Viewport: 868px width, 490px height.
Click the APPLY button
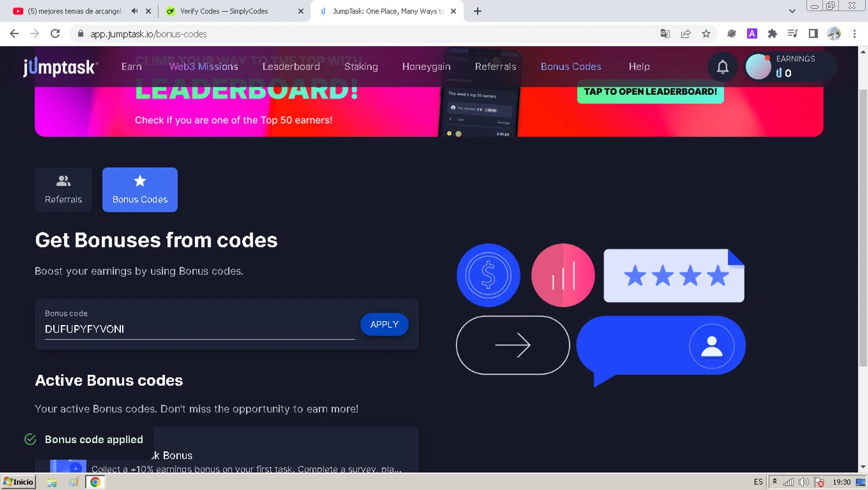384,325
